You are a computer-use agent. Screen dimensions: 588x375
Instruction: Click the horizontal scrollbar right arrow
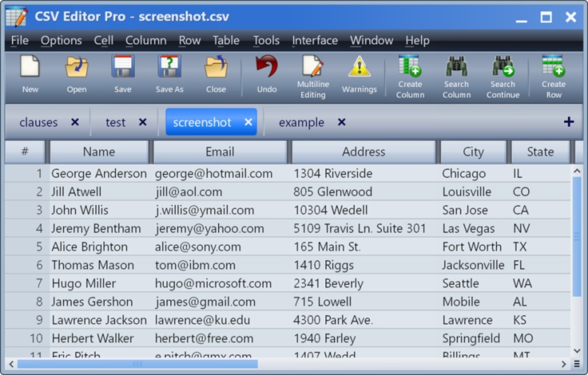[564, 364]
